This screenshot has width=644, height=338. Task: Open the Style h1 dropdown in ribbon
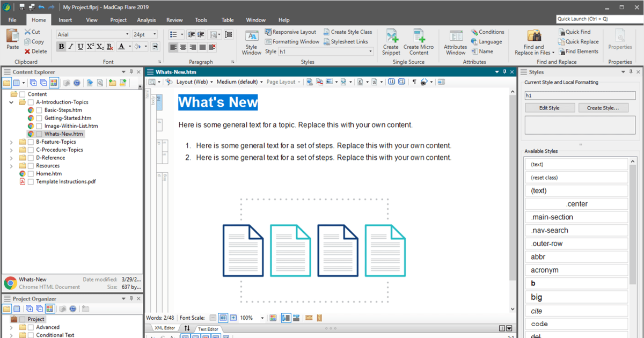tap(370, 52)
